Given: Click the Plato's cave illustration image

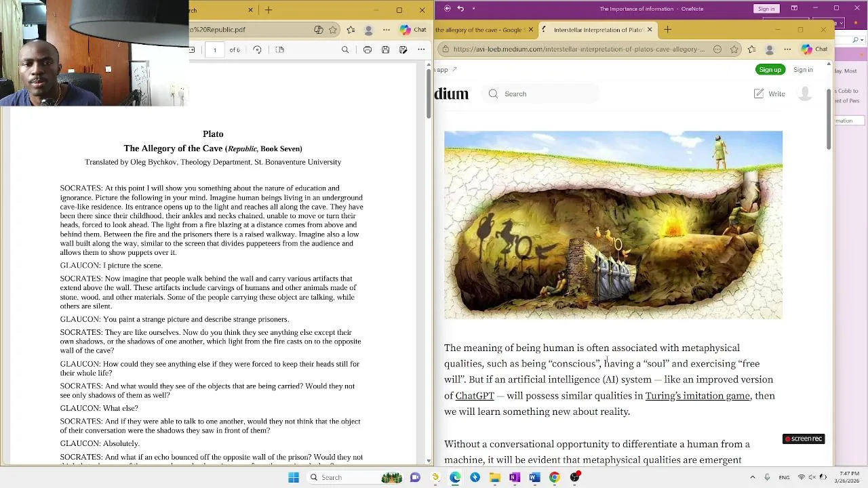Looking at the screenshot, I should click(x=613, y=225).
